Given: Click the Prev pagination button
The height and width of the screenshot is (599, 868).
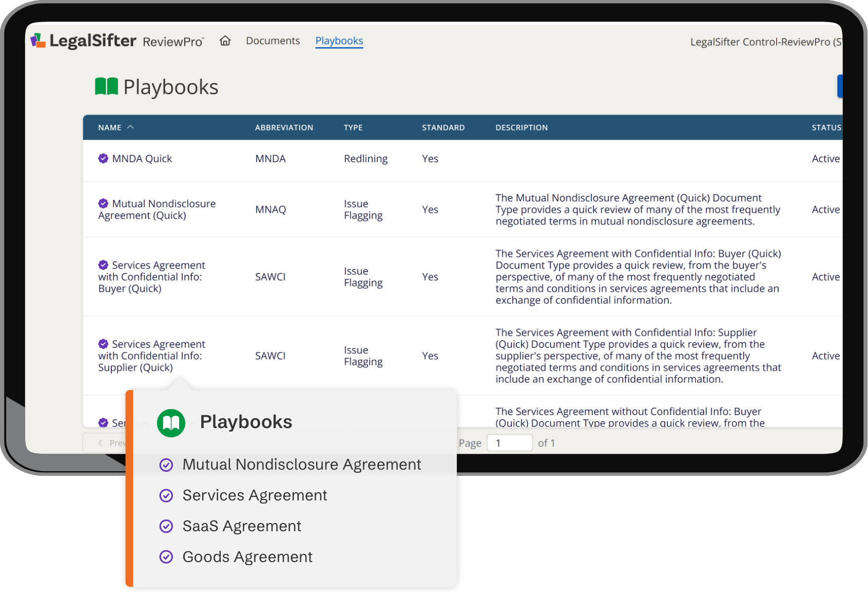Looking at the screenshot, I should tap(110, 442).
